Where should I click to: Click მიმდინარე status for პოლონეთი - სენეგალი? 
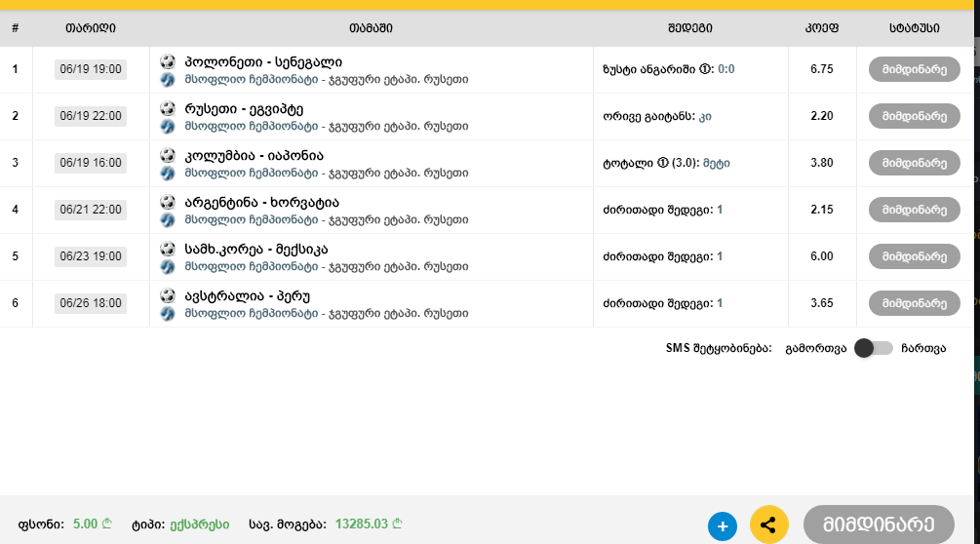coord(915,69)
